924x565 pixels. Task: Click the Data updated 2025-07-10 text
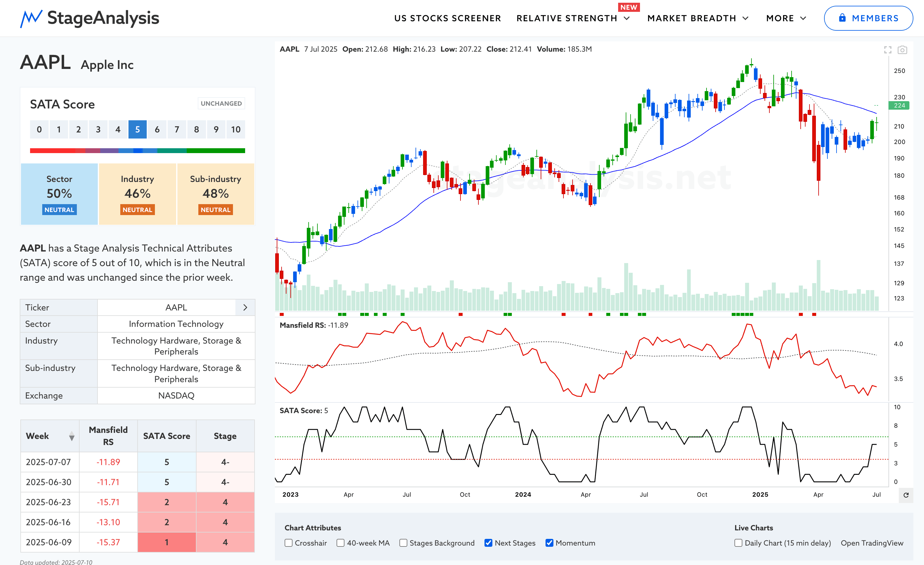pos(56,562)
